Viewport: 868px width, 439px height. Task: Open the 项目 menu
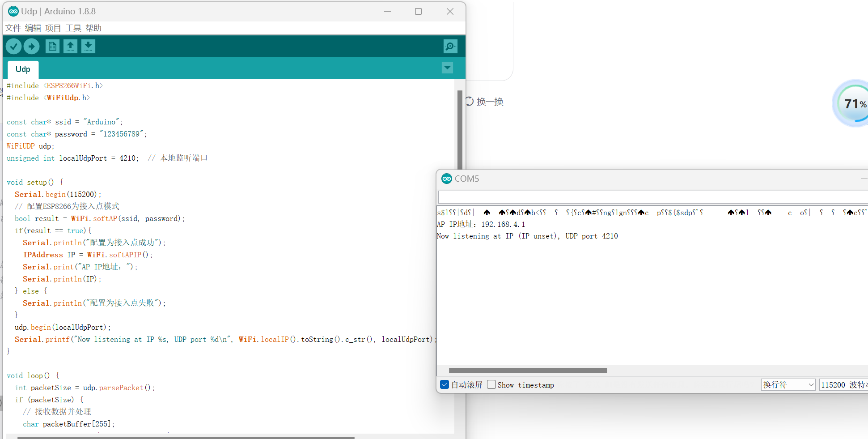pyautogui.click(x=53, y=28)
